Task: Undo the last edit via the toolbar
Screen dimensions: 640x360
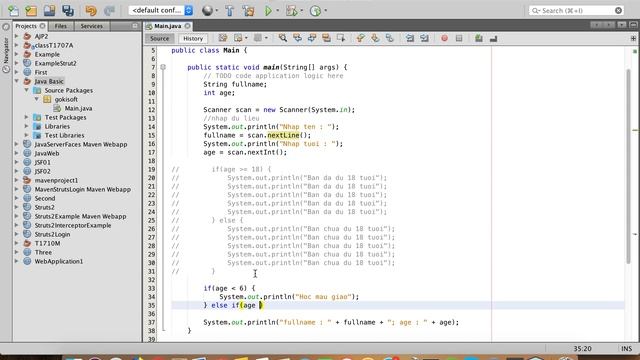Action: pos(91,11)
